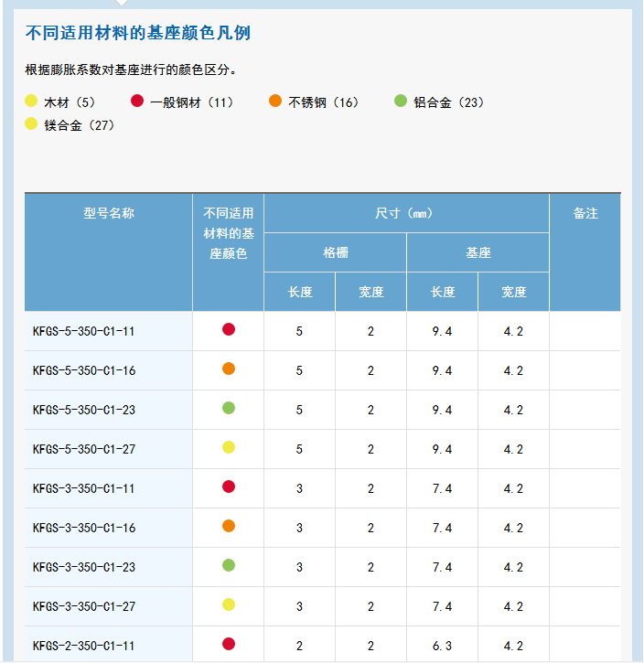Click the orange dot beside 不锈钢 (16)

click(275, 102)
